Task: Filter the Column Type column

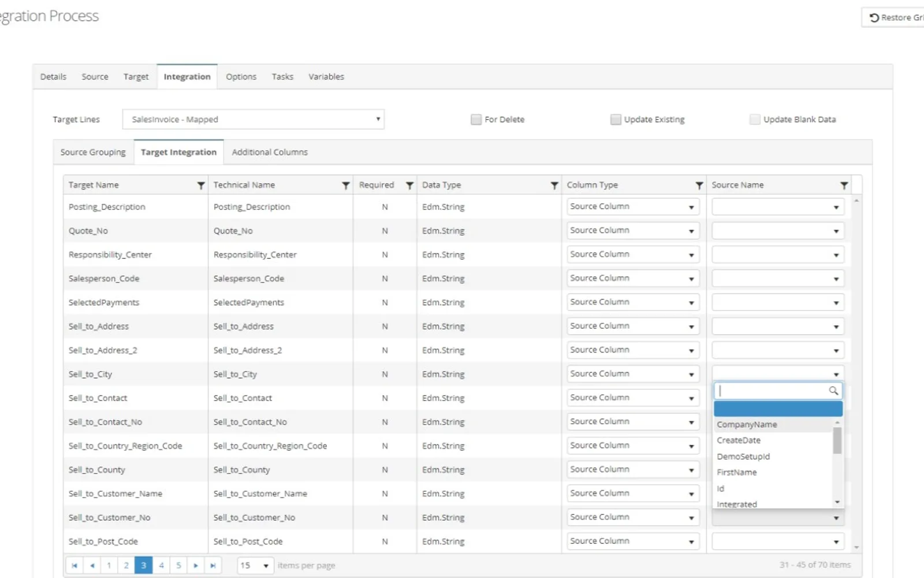Action: click(699, 186)
